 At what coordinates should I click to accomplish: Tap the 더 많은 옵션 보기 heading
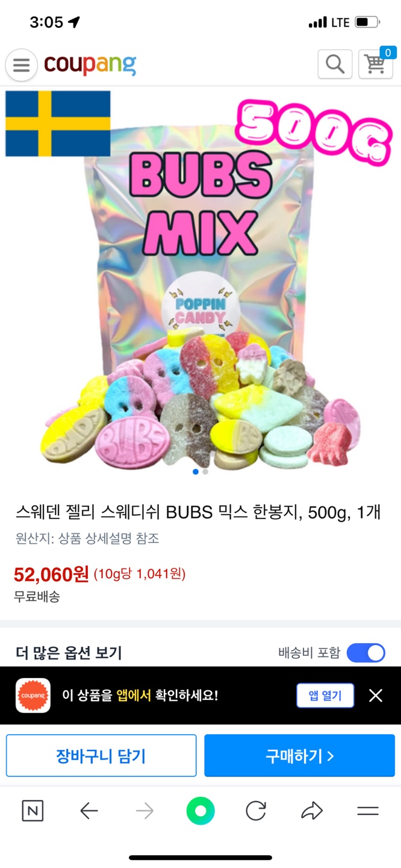coord(69,652)
